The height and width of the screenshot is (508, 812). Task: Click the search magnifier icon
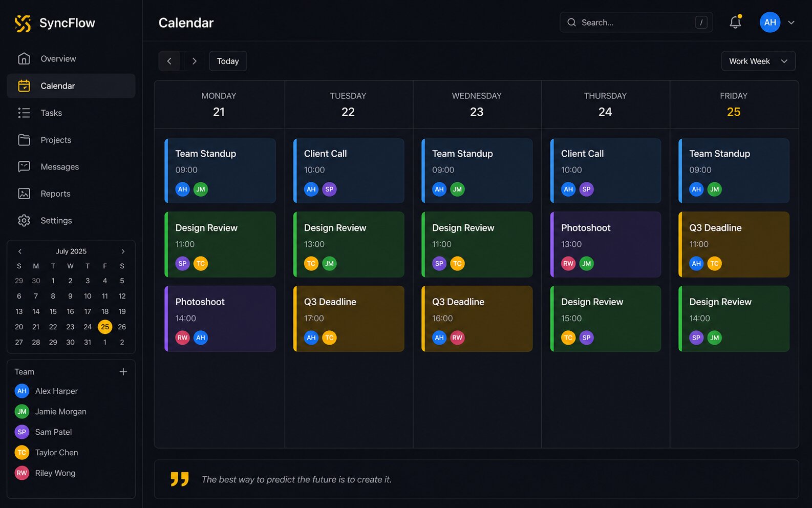[x=571, y=23]
